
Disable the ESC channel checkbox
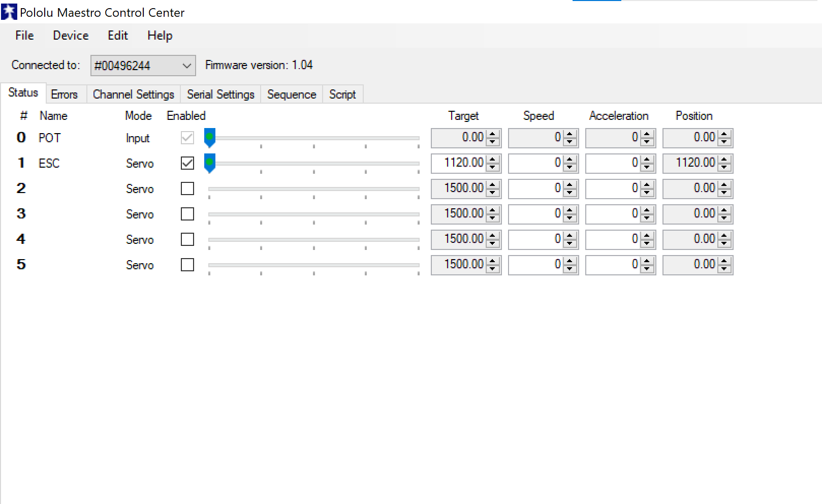click(x=187, y=163)
